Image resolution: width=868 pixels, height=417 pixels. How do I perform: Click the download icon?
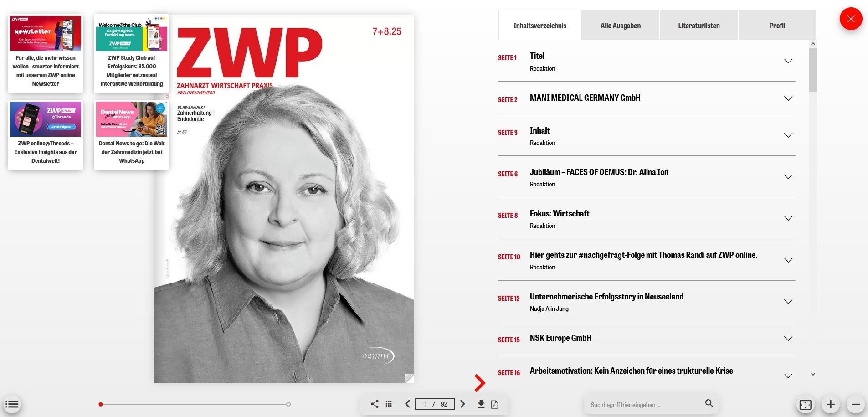point(481,404)
